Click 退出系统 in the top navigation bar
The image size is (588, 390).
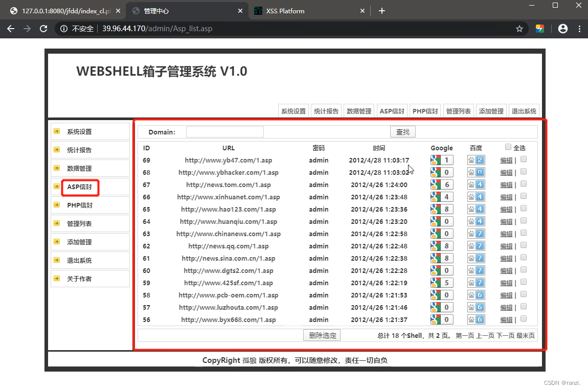[524, 111]
